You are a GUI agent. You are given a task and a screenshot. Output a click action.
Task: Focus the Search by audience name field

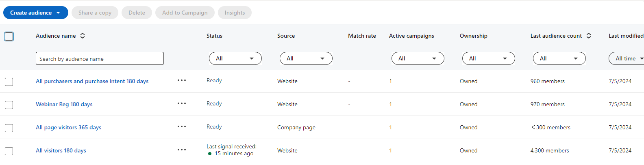100,58
